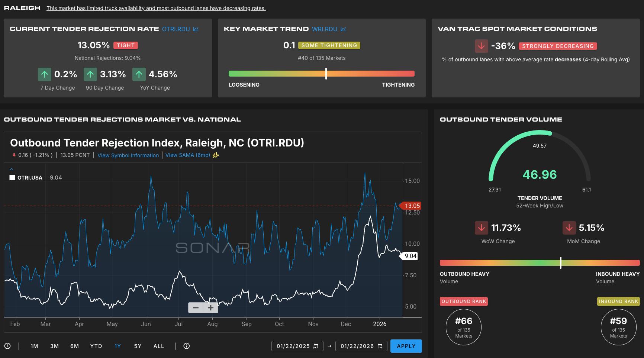Screen dimensions: 644x358
Task: Open View Symbol Information link
Action: 128,155
